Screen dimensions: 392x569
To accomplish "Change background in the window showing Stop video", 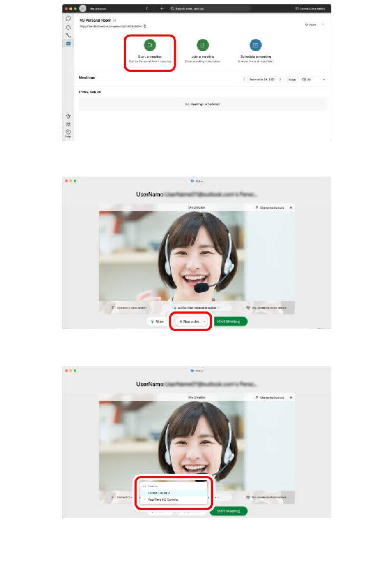I will tap(270, 208).
